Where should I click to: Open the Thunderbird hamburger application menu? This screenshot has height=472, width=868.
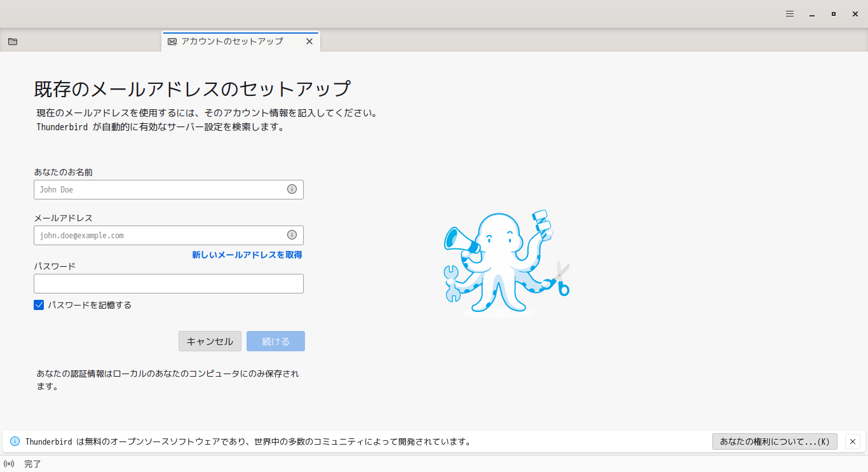pos(790,13)
